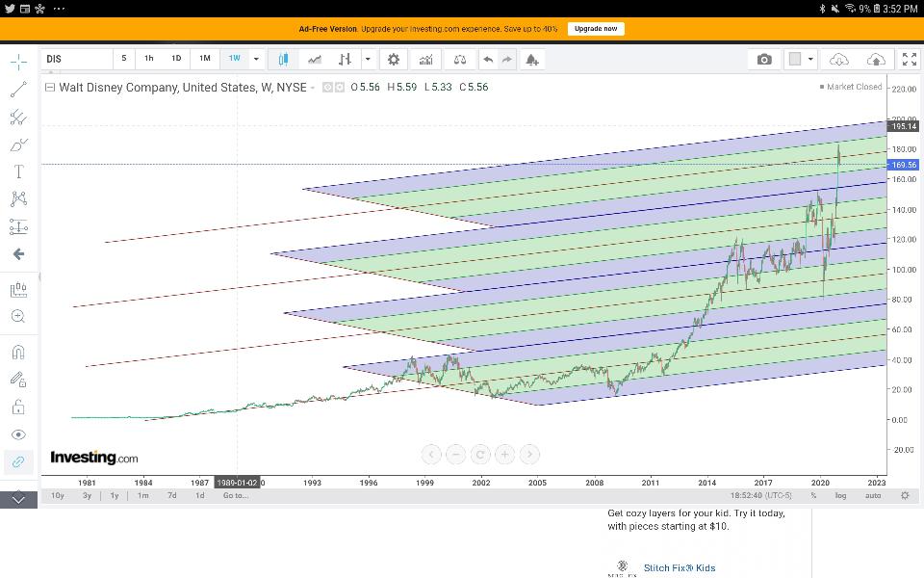Click the DIS symbol input field
Viewport: 924px width, 578px height.
(x=77, y=59)
